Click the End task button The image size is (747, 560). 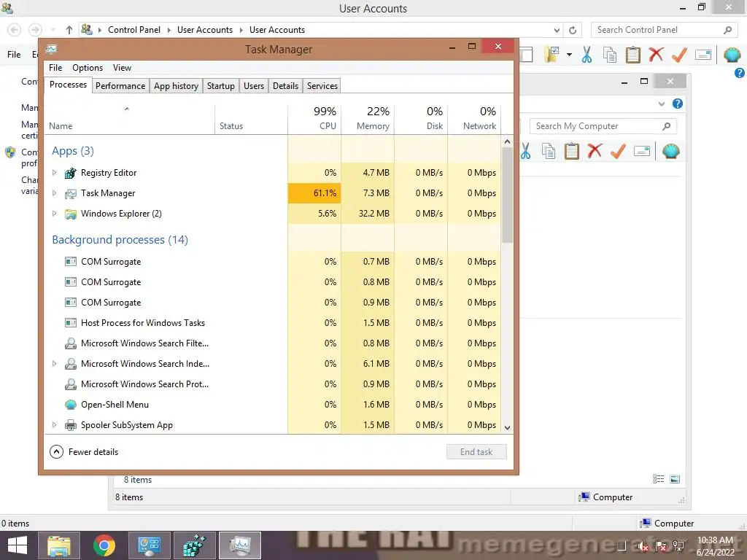click(x=476, y=452)
